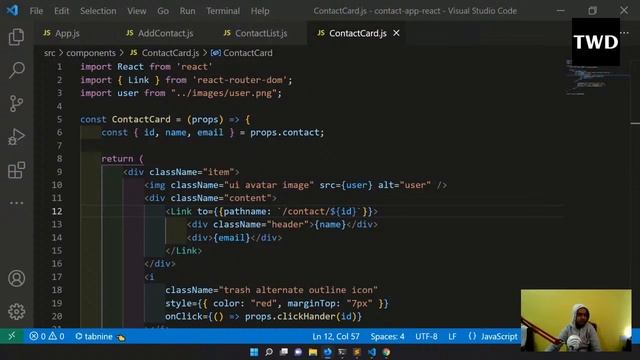Open editor More Actions ellipsis at top right
Image resolution: width=640 pixels, height=360 pixels.
point(624,33)
